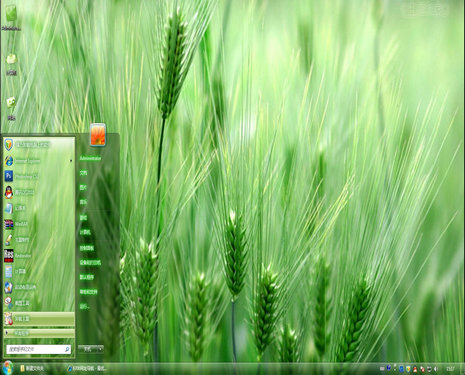
Task: Click the Windows Start orb
Action: click(7, 368)
